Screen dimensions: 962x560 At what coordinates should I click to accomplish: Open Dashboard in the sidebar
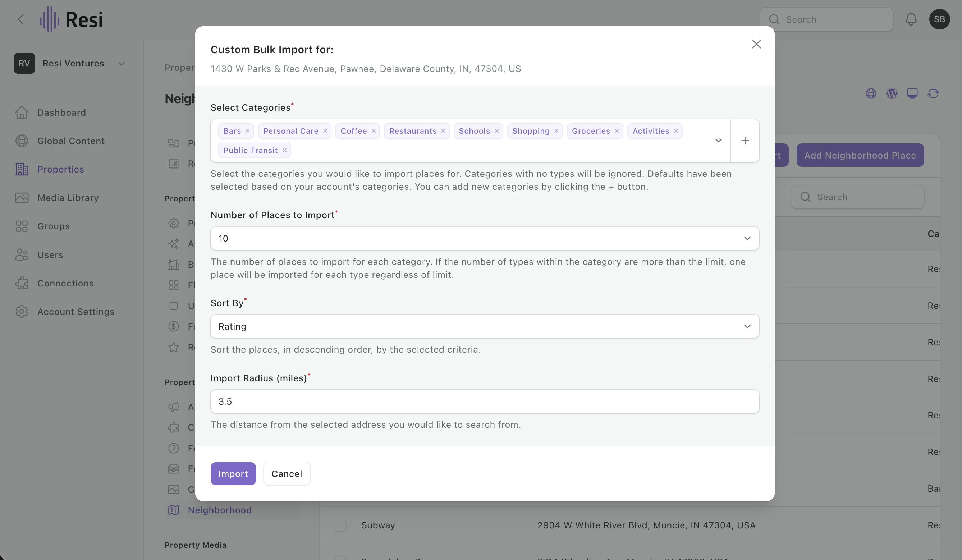[x=61, y=113]
